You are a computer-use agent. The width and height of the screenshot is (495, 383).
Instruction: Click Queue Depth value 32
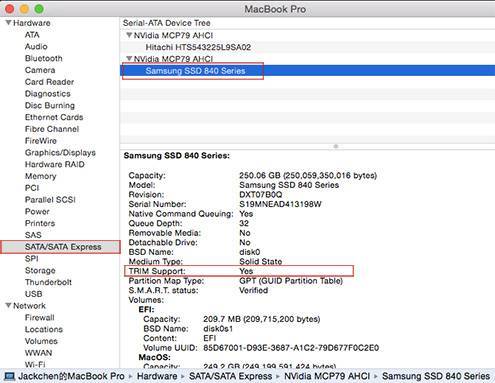click(244, 223)
